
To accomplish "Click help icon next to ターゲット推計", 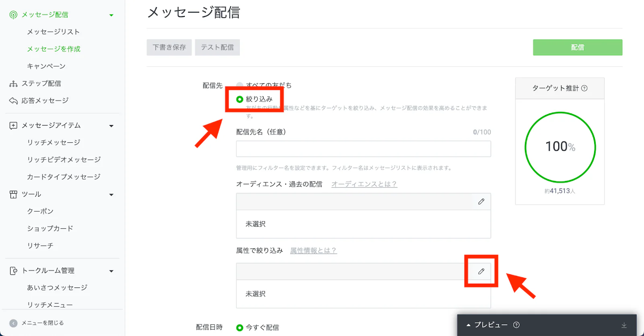I will (x=584, y=88).
